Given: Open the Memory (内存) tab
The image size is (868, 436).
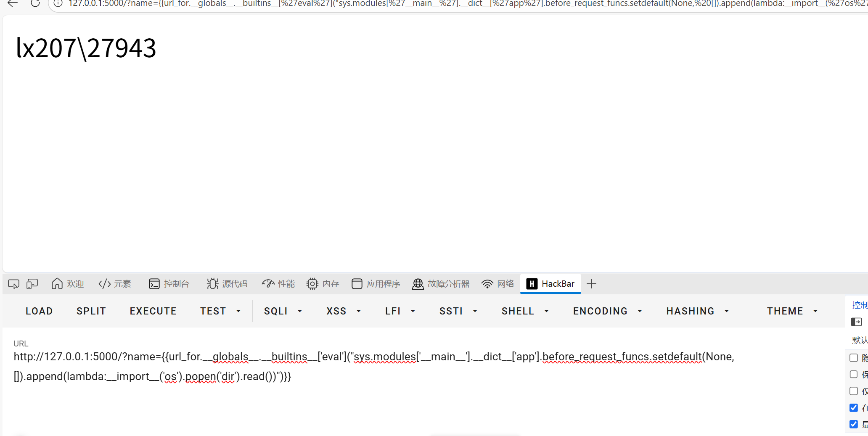Looking at the screenshot, I should (x=323, y=284).
